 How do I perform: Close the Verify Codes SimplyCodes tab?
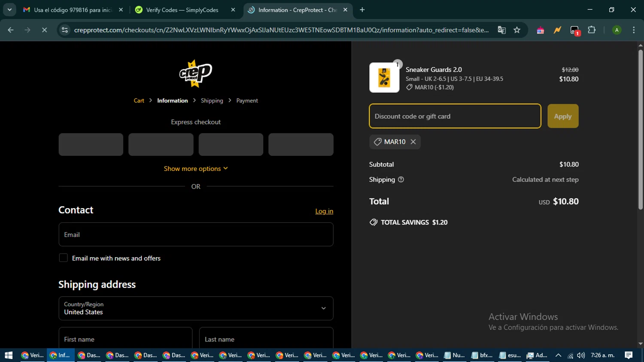[233, 9]
